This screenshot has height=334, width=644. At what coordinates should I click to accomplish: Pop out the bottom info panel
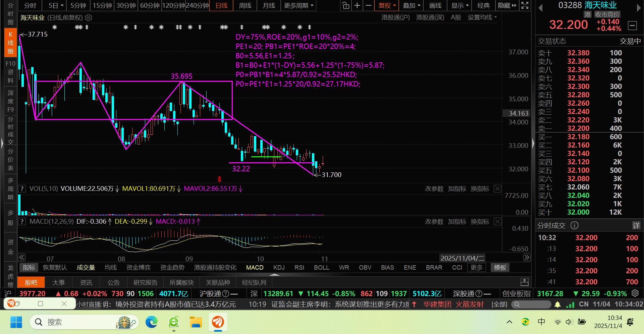coord(525,282)
